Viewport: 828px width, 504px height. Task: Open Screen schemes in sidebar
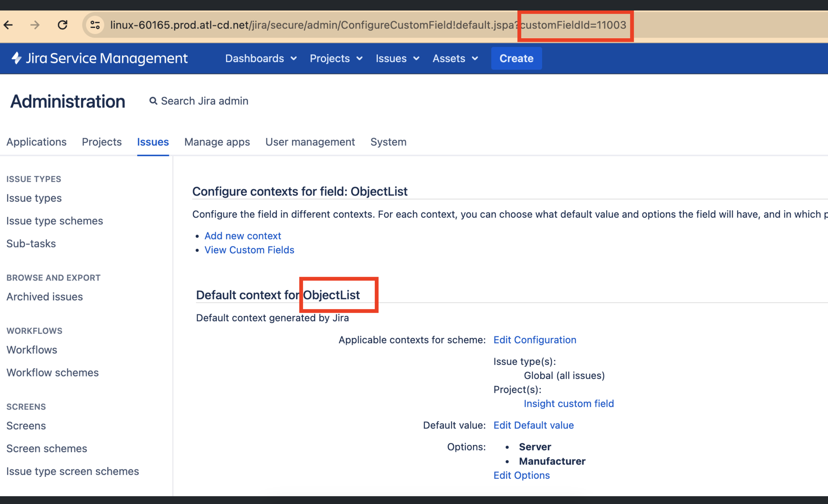coord(47,449)
